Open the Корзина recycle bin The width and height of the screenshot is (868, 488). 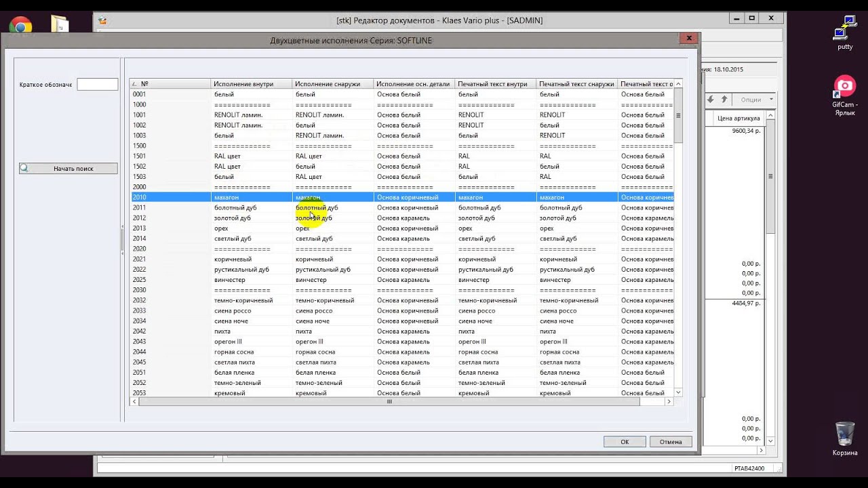pos(845,439)
